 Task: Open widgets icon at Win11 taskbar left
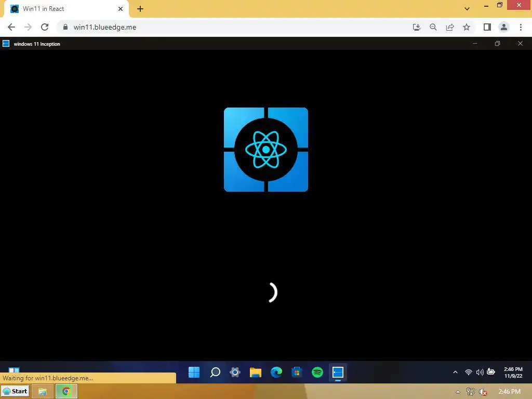(14, 370)
